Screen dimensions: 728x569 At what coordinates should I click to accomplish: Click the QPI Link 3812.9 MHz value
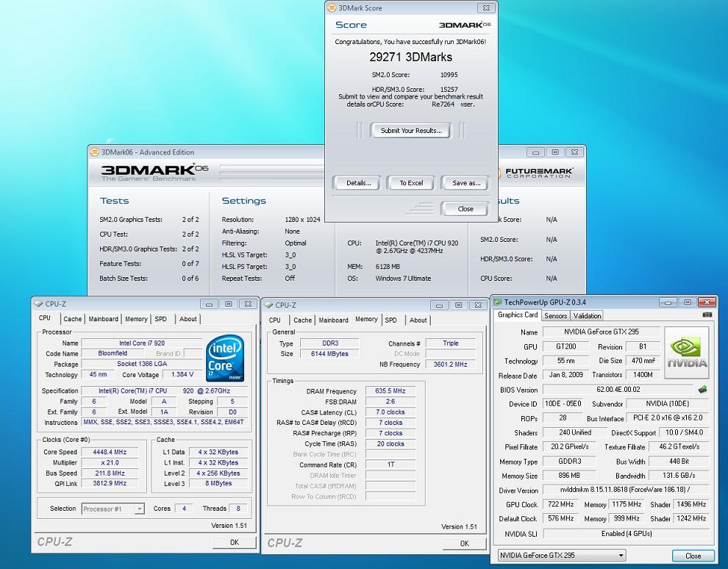(110, 483)
